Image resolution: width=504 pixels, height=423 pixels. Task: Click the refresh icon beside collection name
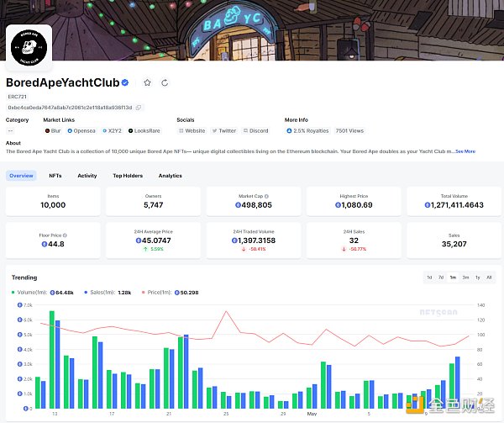(x=165, y=82)
